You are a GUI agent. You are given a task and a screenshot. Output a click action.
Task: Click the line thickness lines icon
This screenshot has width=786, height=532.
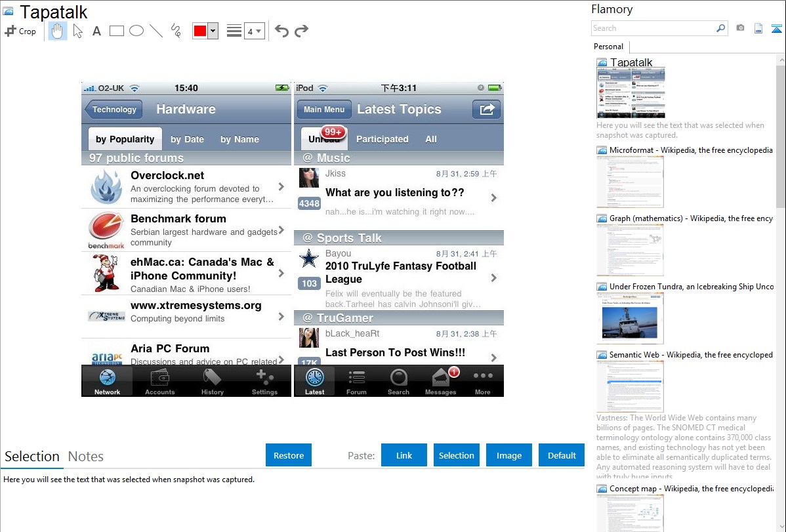[234, 31]
